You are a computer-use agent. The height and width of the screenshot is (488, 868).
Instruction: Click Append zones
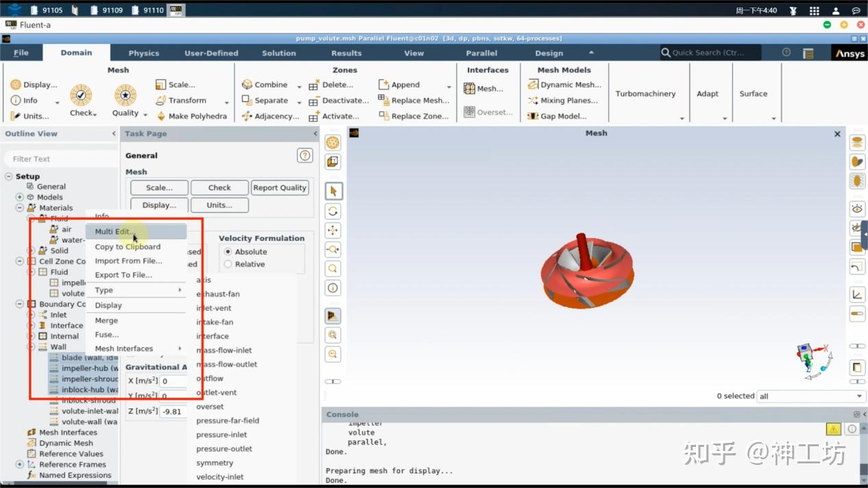click(x=399, y=85)
